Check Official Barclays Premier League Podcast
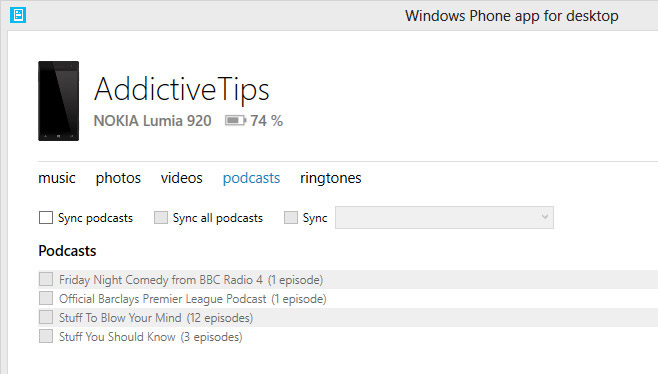 [46, 298]
